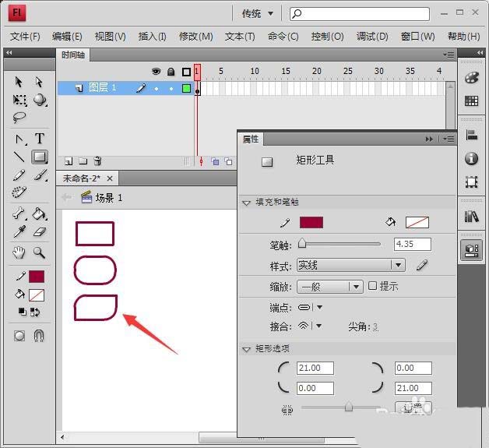Click New Folder button in timeline
Screen dimensions: 489x448
[83, 161]
